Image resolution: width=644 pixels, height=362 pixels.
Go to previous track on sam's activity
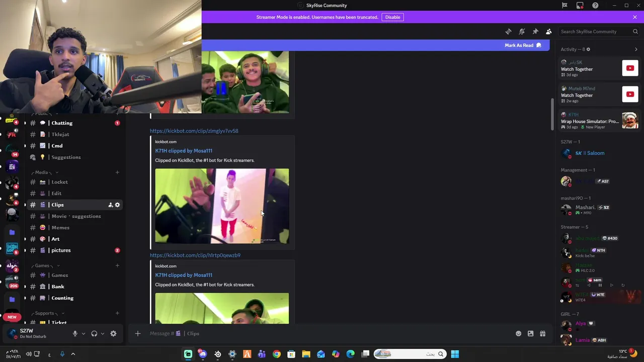[x=589, y=286]
